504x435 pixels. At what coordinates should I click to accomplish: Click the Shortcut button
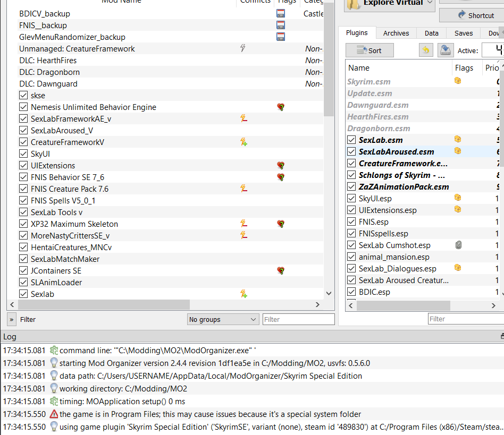[x=472, y=15]
